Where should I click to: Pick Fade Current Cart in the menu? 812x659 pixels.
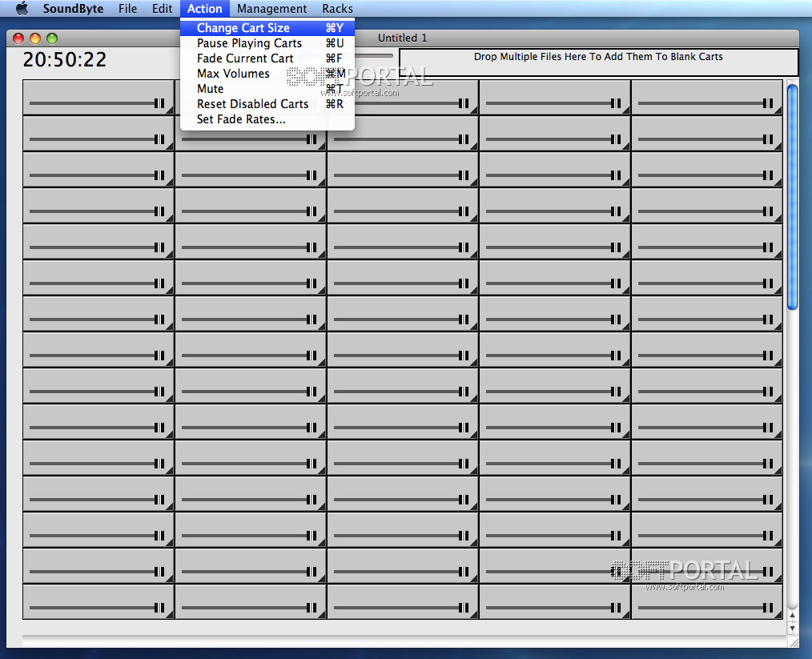point(267,58)
